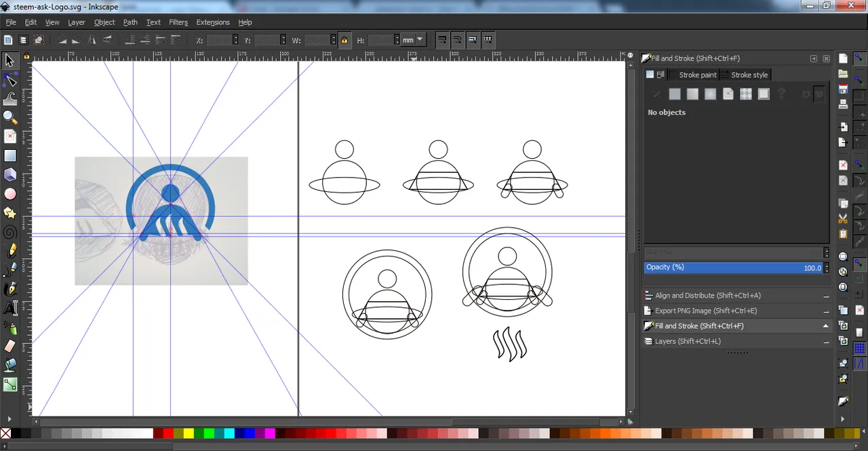Select the Bezier pen tool

[9, 270]
